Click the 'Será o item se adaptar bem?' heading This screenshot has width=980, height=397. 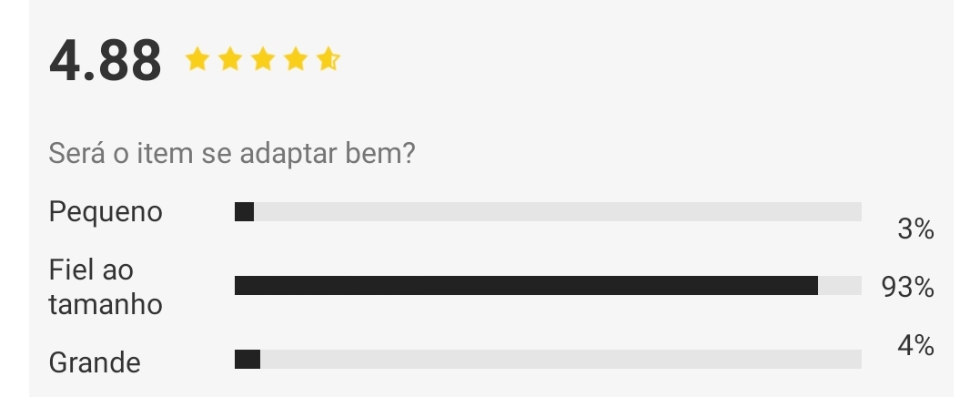click(x=232, y=153)
